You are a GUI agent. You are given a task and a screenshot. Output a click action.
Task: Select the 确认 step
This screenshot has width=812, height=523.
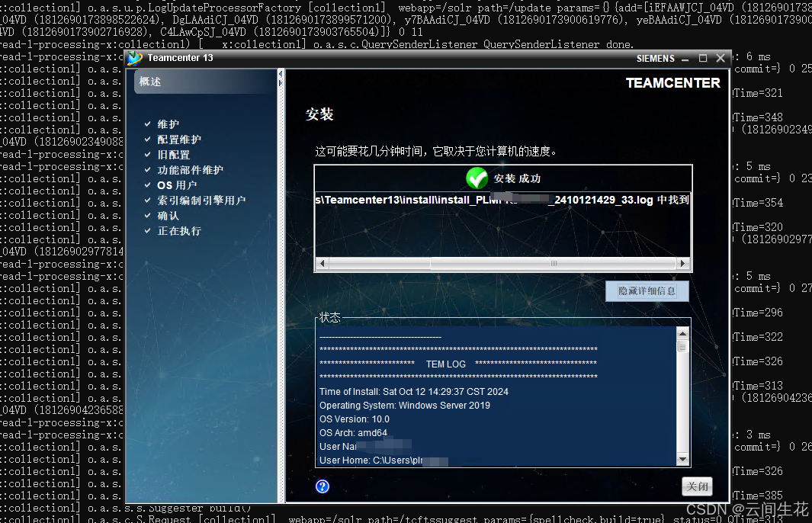point(168,216)
